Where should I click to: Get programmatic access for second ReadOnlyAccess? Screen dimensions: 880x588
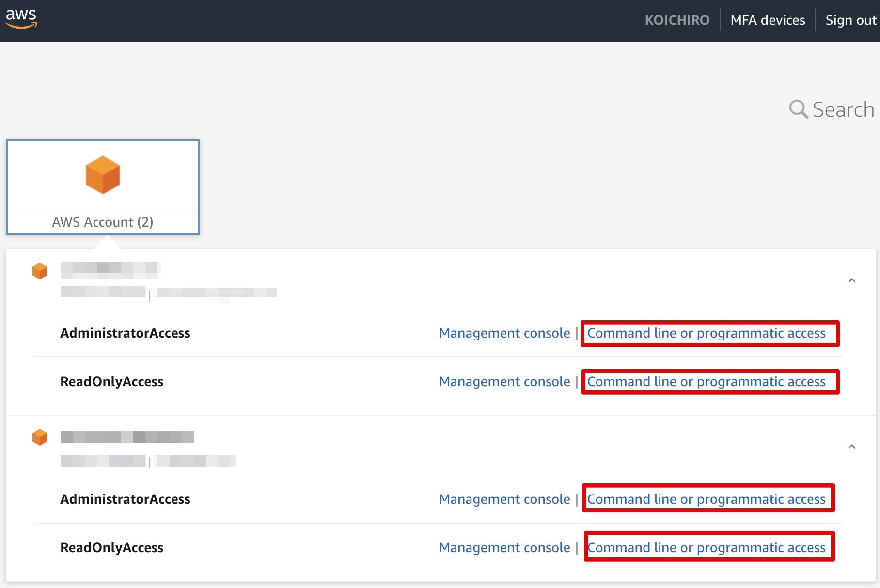706,548
